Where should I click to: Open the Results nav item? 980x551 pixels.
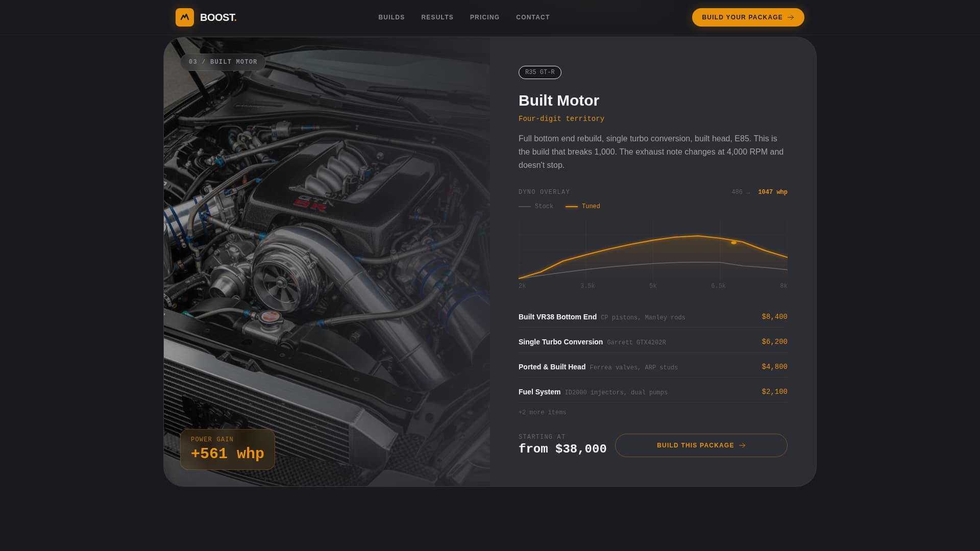pos(437,17)
